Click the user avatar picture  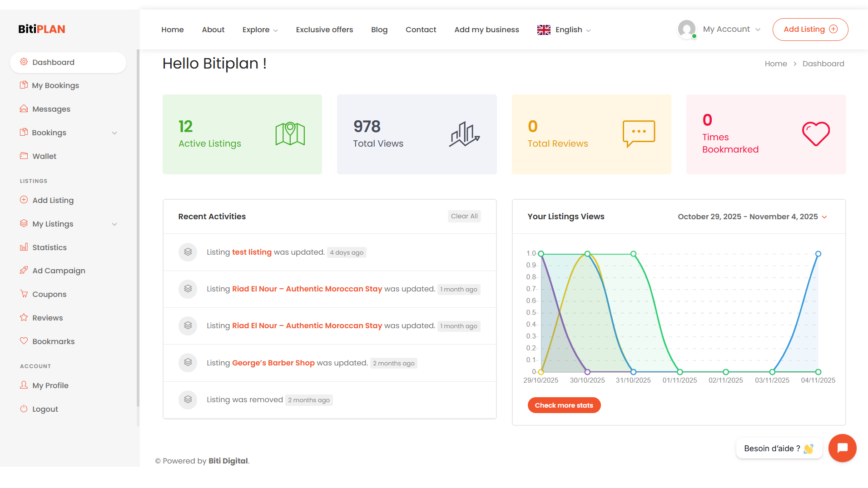pyautogui.click(x=687, y=30)
